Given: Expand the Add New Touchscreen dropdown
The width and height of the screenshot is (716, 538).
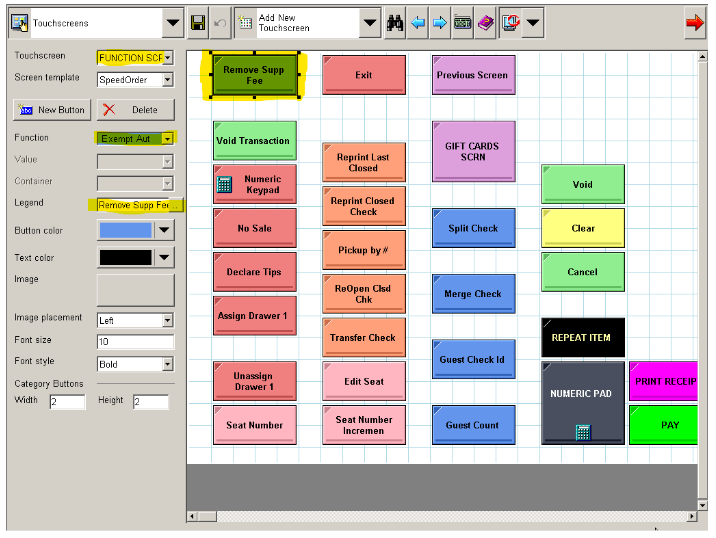Looking at the screenshot, I should pyautogui.click(x=370, y=23).
